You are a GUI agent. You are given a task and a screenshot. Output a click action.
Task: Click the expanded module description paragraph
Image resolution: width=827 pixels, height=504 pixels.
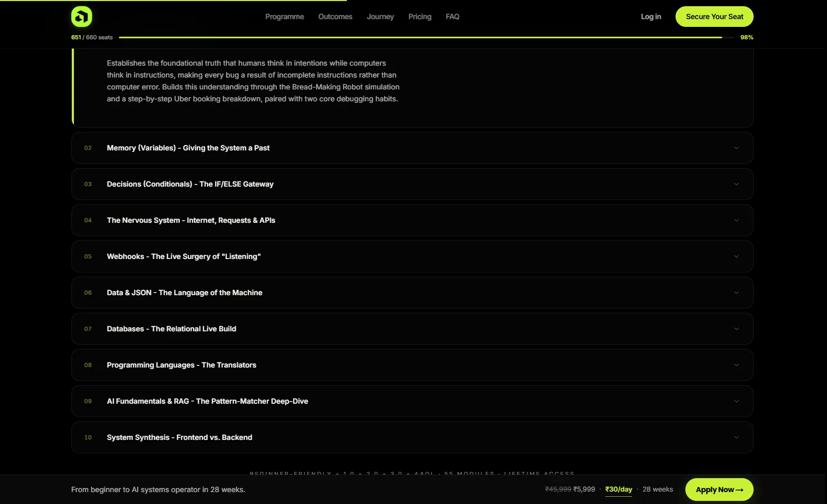253,81
